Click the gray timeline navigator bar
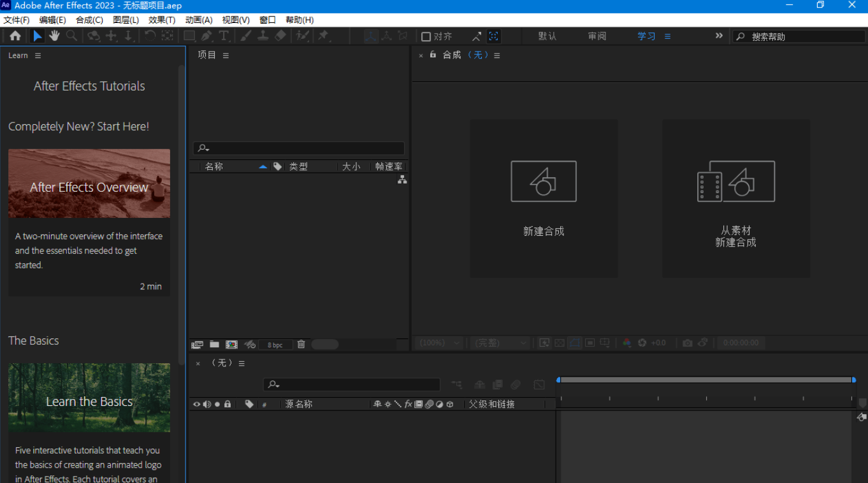Image resolution: width=868 pixels, height=483 pixels. (706, 380)
